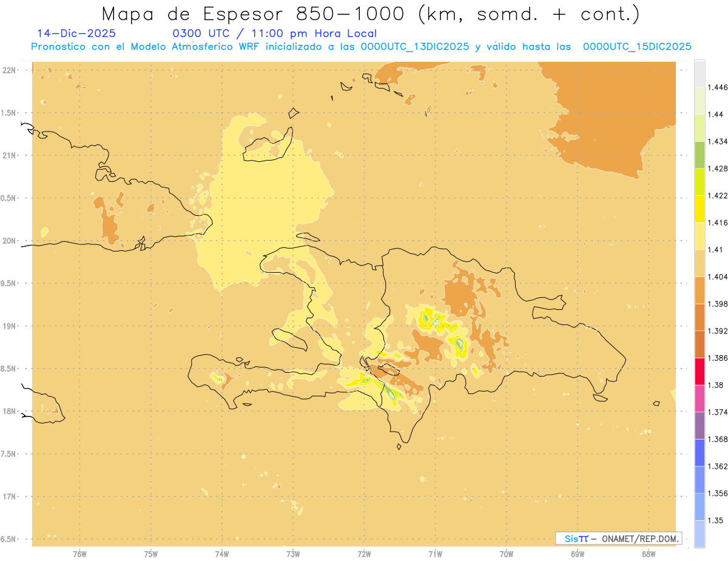Click the '17N' latitude label
The image size is (728, 562).
(9, 497)
